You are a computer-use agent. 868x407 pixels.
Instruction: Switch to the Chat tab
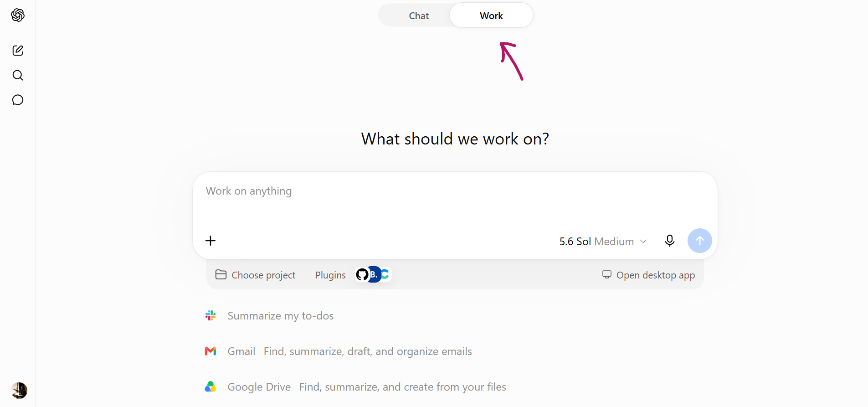pyautogui.click(x=419, y=15)
